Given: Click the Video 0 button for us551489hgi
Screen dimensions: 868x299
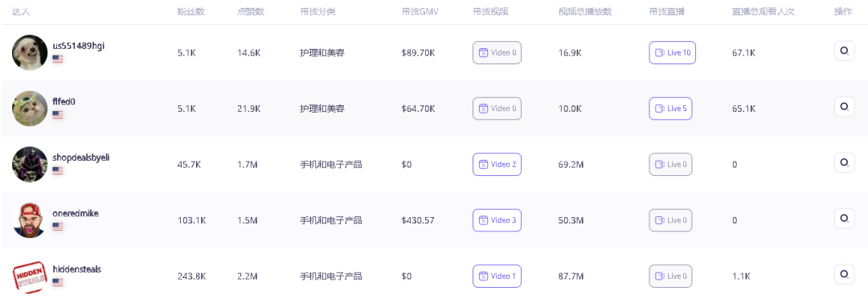Looking at the screenshot, I should click(497, 52).
